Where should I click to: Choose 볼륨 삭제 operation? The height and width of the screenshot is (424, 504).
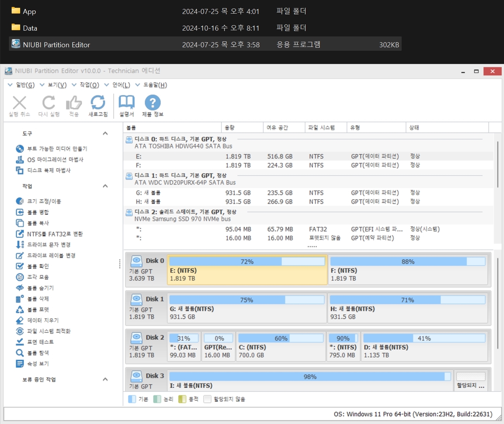click(x=32, y=299)
